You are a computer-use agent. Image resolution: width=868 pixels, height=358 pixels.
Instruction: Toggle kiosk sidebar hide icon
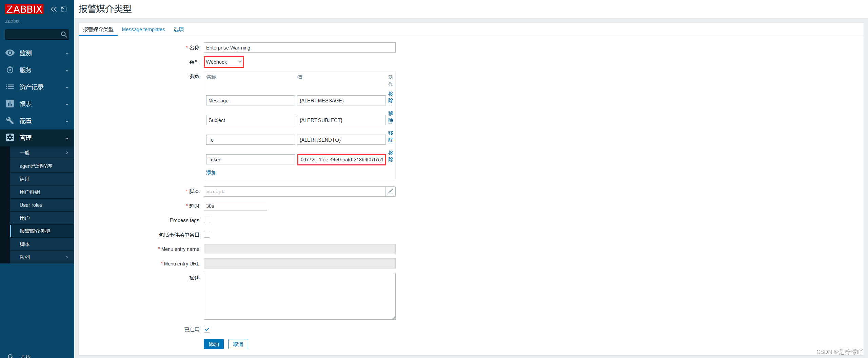pos(64,9)
